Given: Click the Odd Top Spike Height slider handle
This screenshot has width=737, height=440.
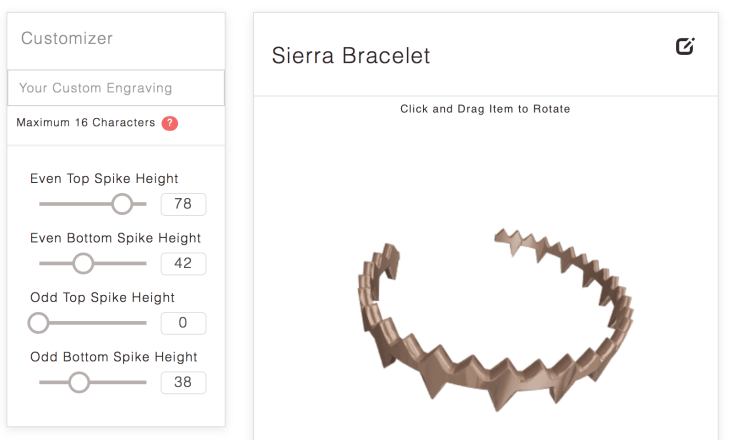Looking at the screenshot, I should 38,323.
